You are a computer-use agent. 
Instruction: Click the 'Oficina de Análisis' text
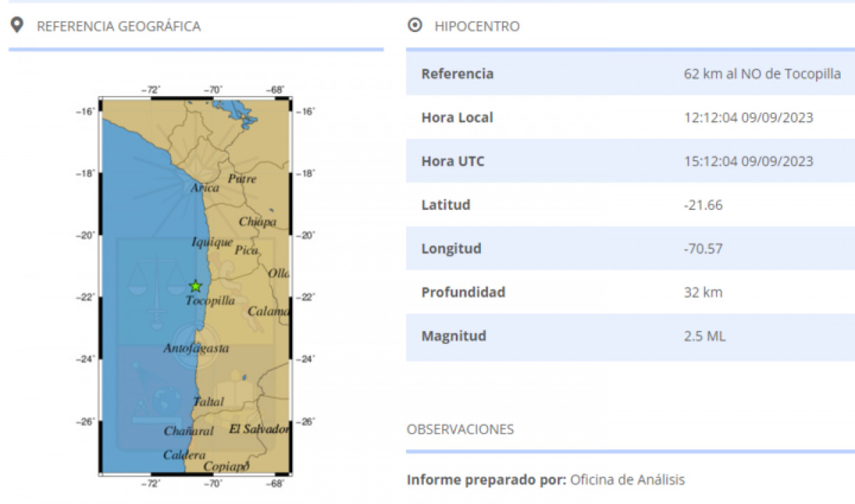point(627,480)
